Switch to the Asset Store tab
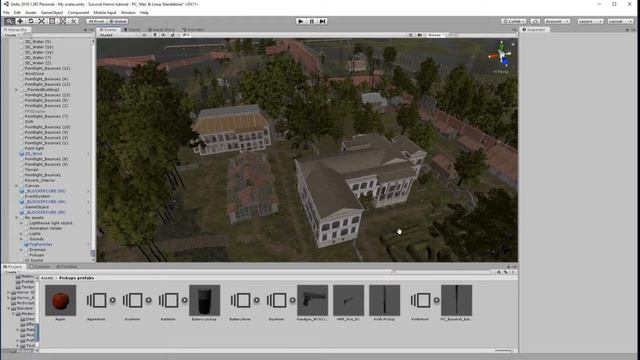Screen dimensions: 640x360 click(x=162, y=30)
